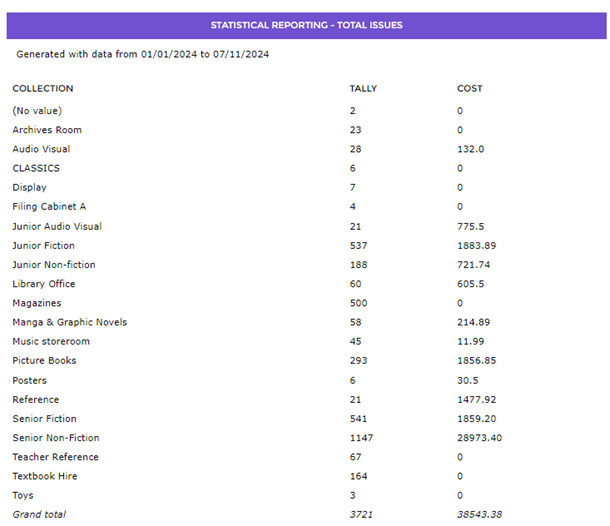Click Toys tally 3
Image resolution: width=610 pixels, height=526 pixels.
(352, 495)
